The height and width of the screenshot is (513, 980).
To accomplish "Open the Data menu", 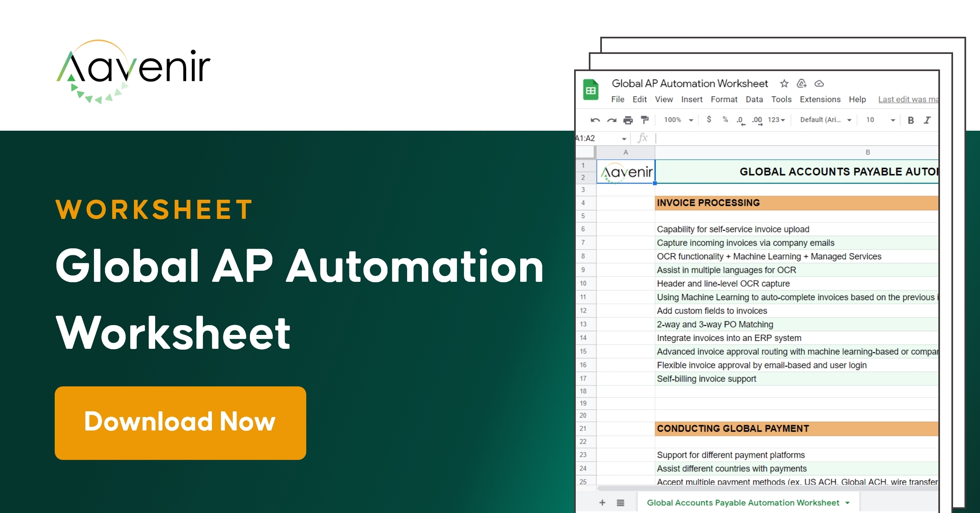I will click(x=754, y=99).
